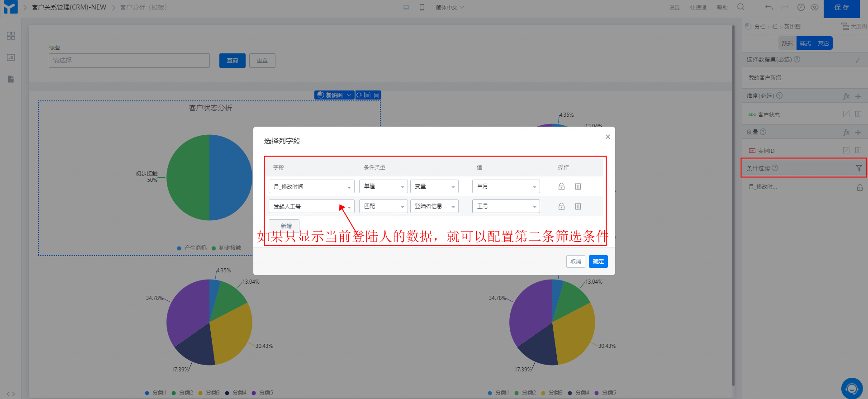Open the history clock icon
Viewport: 868px width, 399px height.
pos(801,7)
